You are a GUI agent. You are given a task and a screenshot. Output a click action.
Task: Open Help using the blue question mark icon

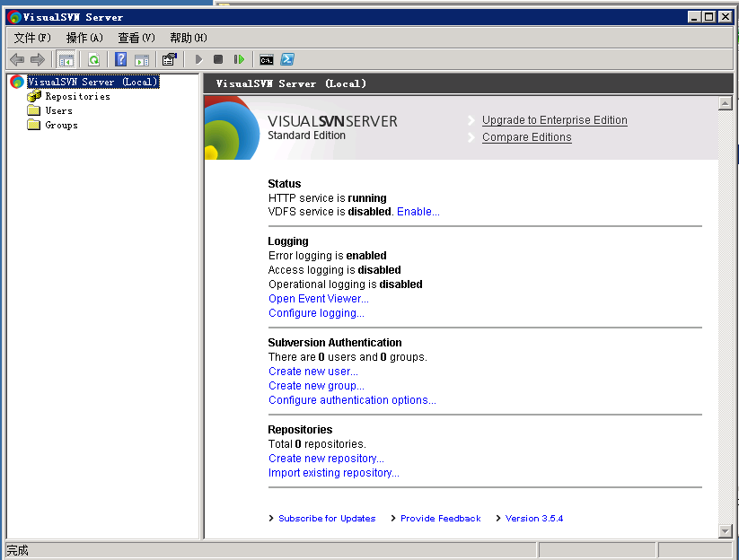pyautogui.click(x=120, y=60)
